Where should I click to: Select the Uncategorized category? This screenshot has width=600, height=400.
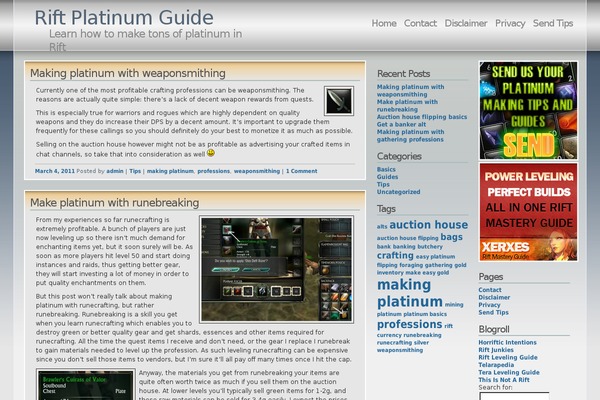398,192
